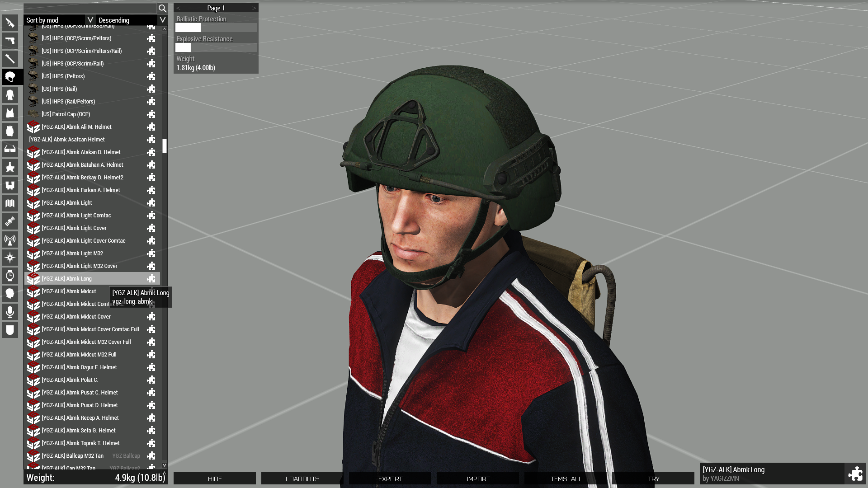
Task: Select '[US] IHPS (OCP/Scrim/Peltors)'
Action: point(92,38)
